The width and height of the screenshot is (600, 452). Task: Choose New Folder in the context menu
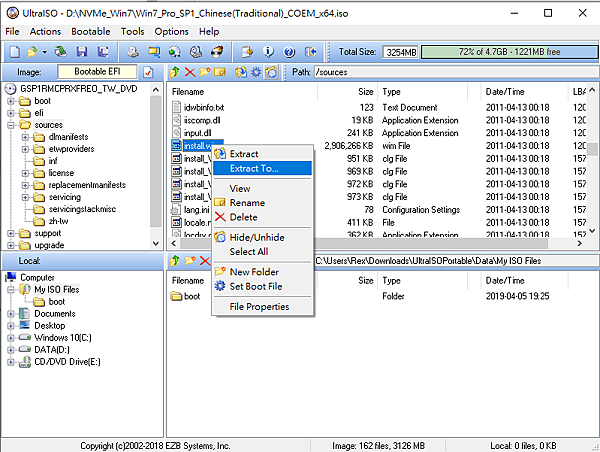(262, 272)
